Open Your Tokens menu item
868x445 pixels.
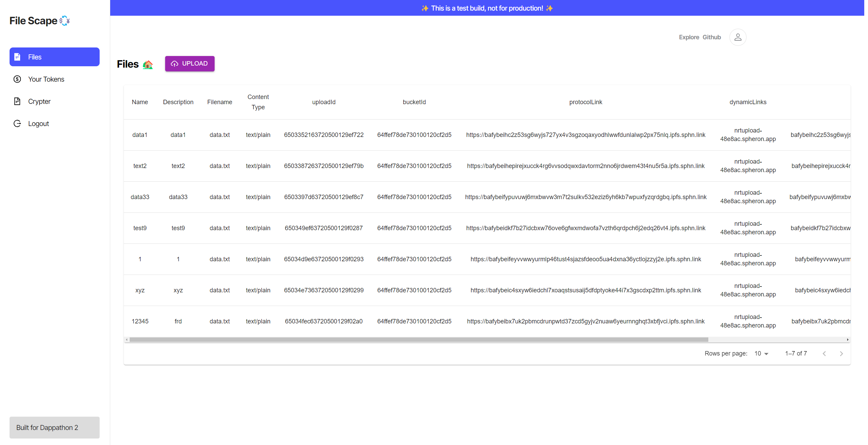point(46,79)
